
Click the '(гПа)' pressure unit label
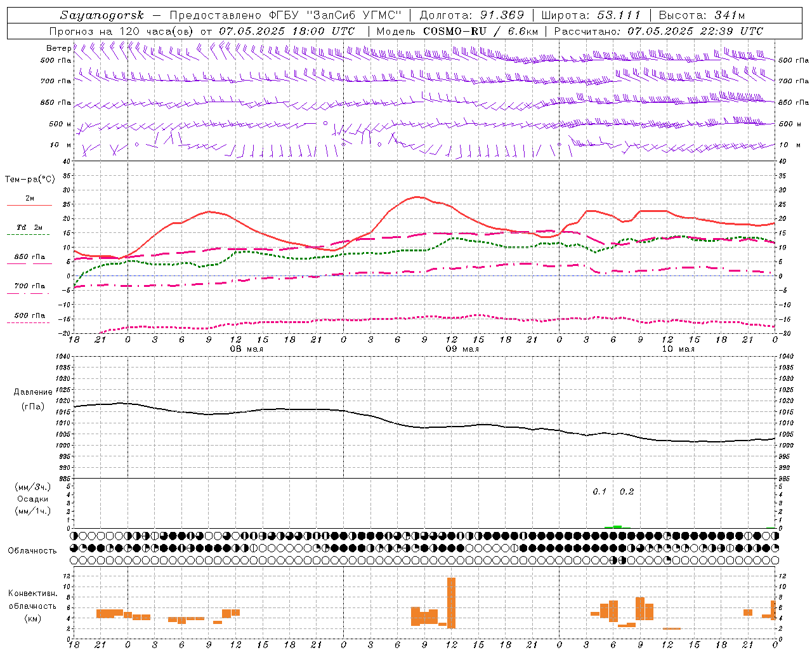point(33,407)
